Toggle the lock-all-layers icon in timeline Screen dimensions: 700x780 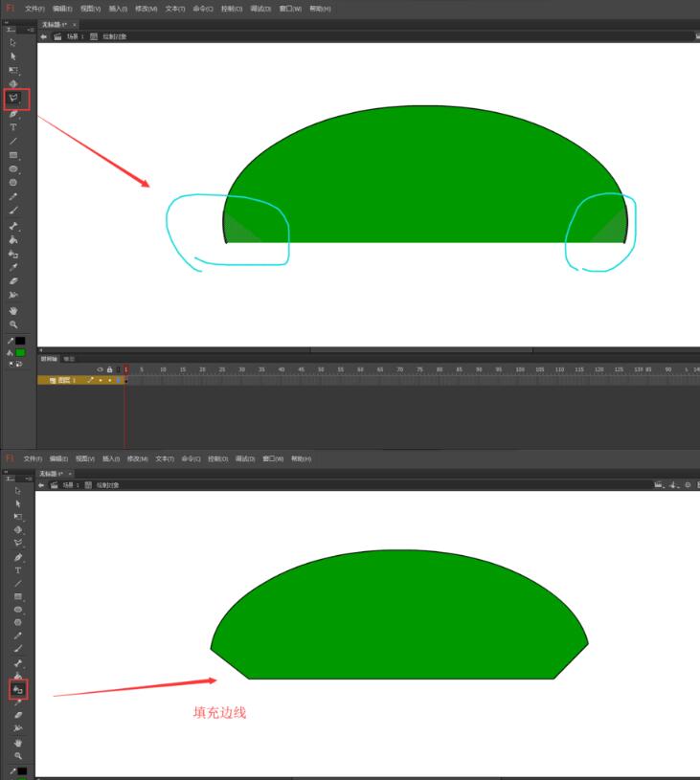109,369
